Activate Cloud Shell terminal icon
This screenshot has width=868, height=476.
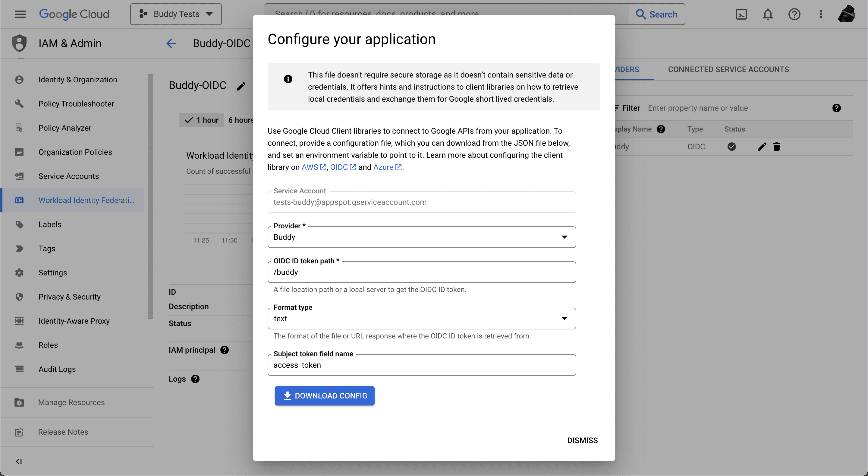741,14
